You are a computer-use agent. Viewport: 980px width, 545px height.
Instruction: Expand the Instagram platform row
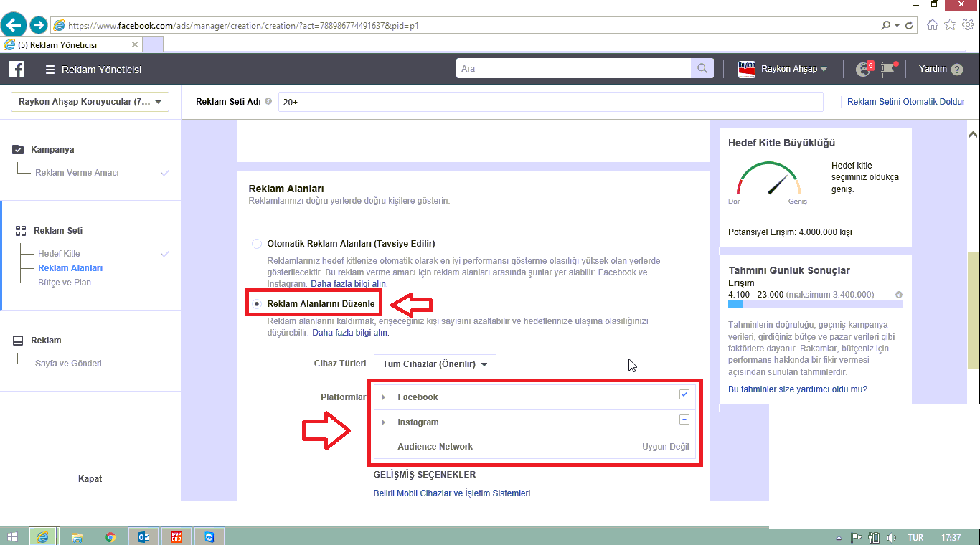click(x=384, y=422)
